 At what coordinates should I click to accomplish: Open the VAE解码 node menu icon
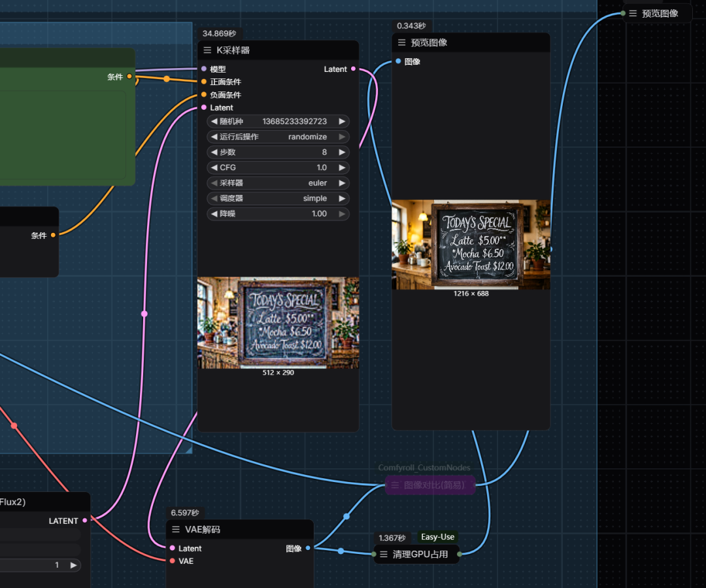pos(176,529)
